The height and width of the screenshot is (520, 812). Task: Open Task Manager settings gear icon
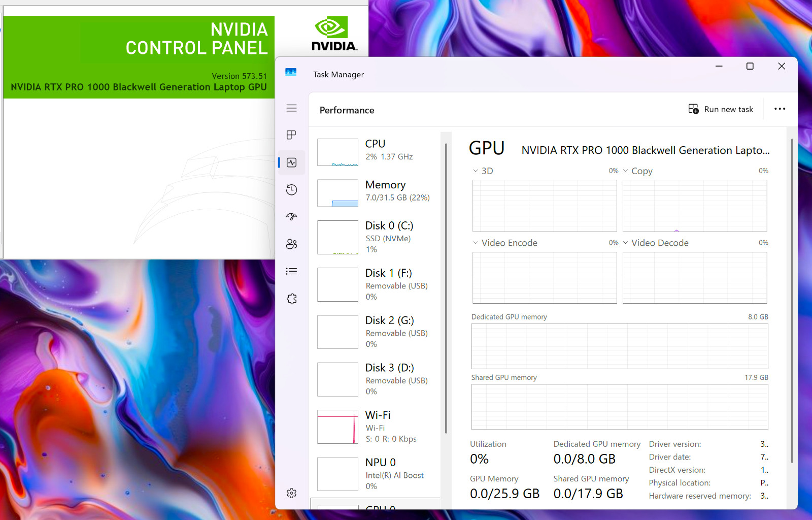pos(291,493)
